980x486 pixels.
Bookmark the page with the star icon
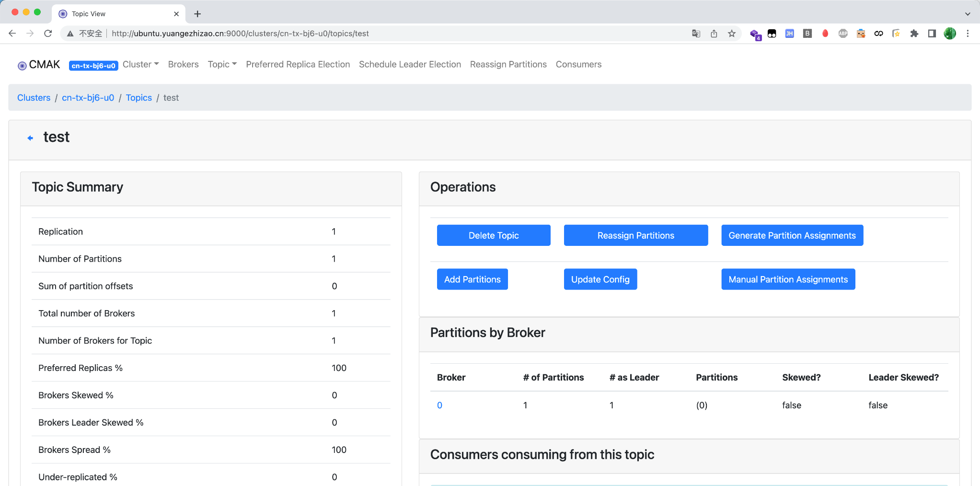(x=731, y=34)
